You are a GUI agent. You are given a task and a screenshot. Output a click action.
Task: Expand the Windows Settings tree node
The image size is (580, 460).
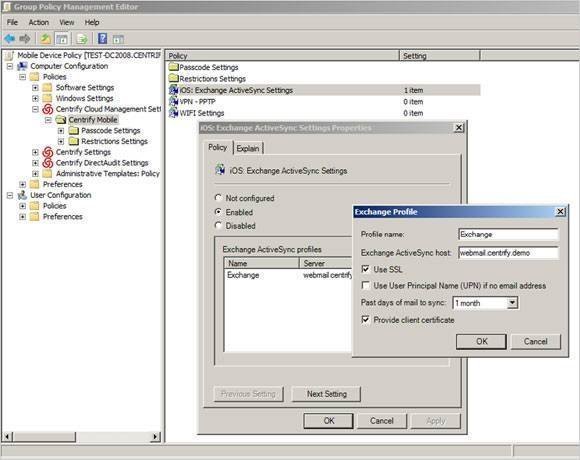coord(35,98)
